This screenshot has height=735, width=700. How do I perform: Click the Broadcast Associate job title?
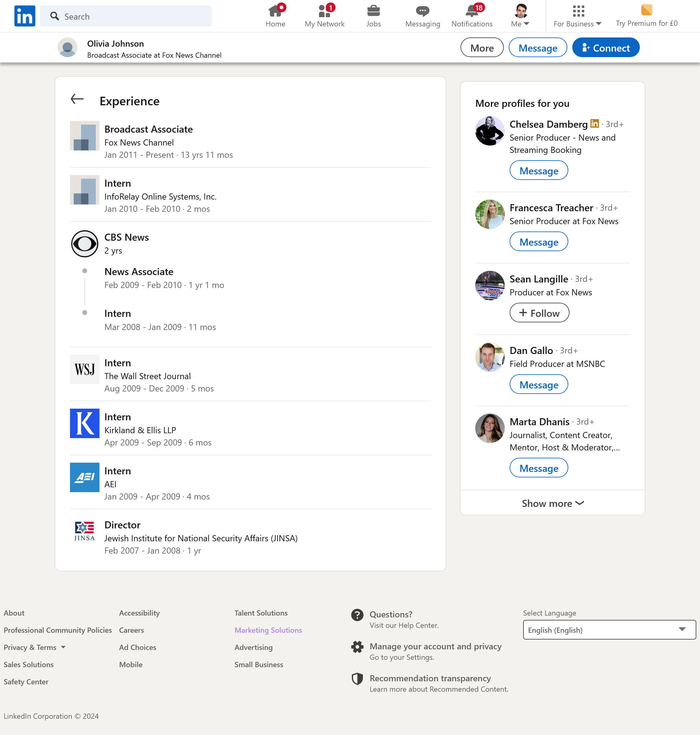pos(149,129)
